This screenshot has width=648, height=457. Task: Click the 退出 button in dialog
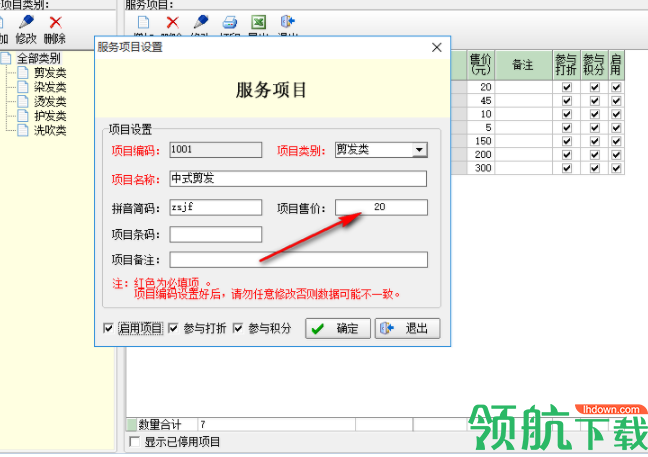point(407,329)
